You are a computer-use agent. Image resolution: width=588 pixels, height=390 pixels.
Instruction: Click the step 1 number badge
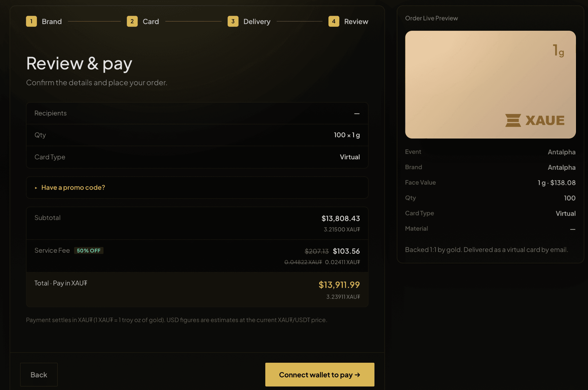pyautogui.click(x=31, y=21)
